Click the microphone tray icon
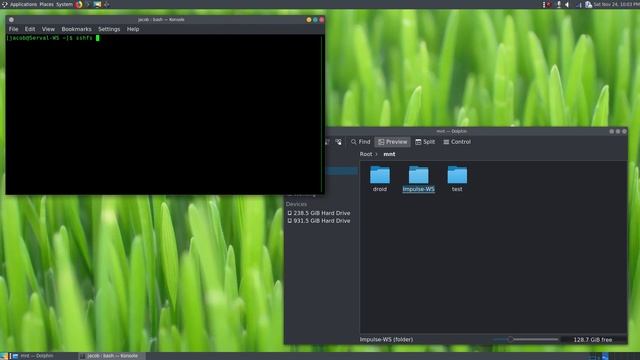This screenshot has height=360, width=640. (x=559, y=4)
